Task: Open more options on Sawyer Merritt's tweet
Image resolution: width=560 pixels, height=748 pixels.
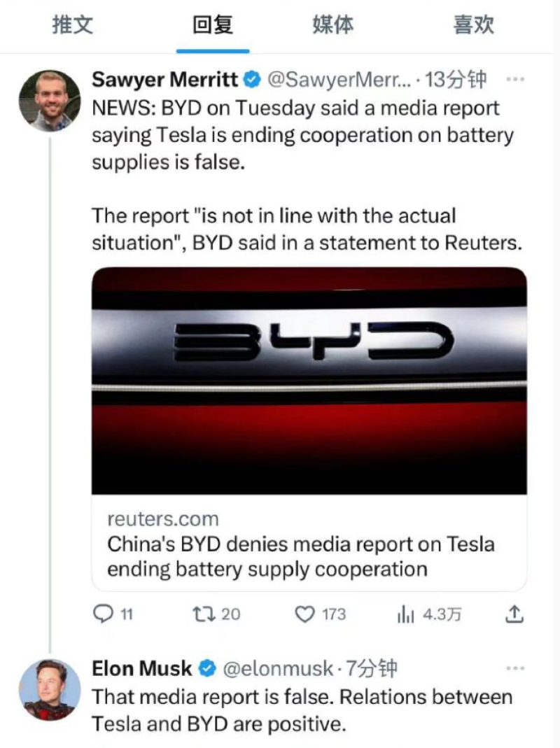Action: (515, 79)
